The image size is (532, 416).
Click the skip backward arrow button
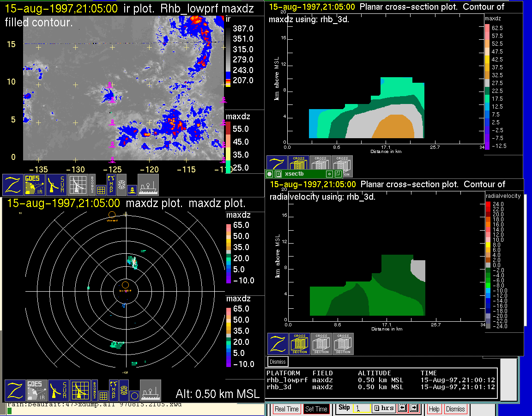coord(403,408)
